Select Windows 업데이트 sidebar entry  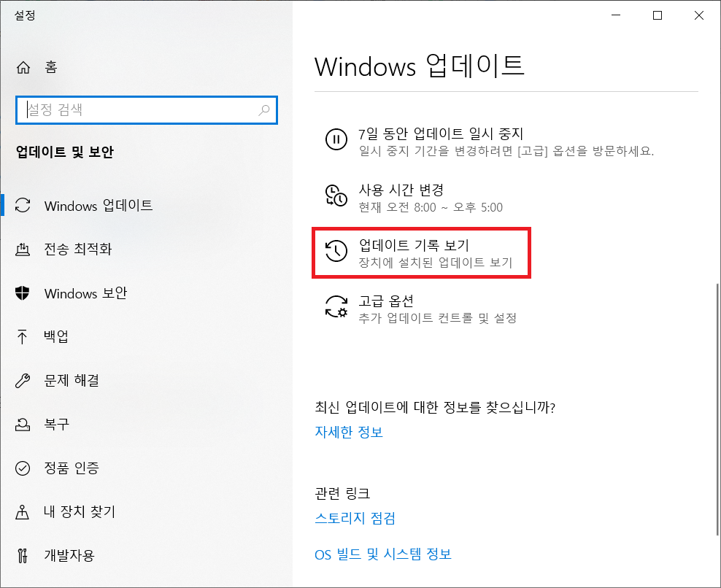point(146,205)
